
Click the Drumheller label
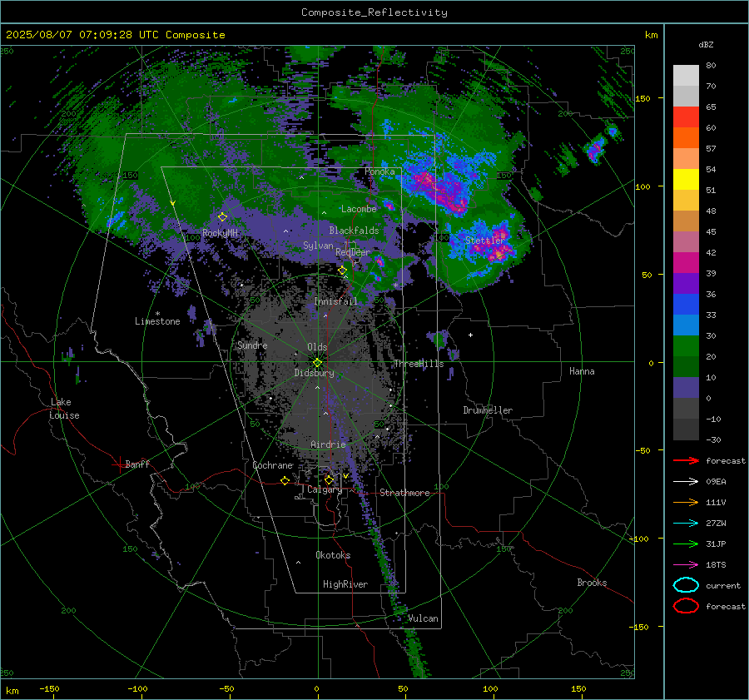click(488, 410)
